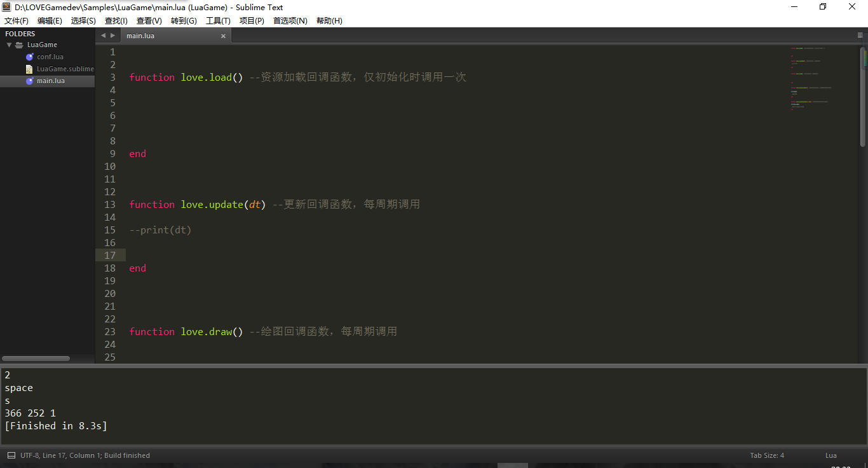868x468 pixels.
Task: Click the sidebar's horizontal scrollbar
Action: 36,359
